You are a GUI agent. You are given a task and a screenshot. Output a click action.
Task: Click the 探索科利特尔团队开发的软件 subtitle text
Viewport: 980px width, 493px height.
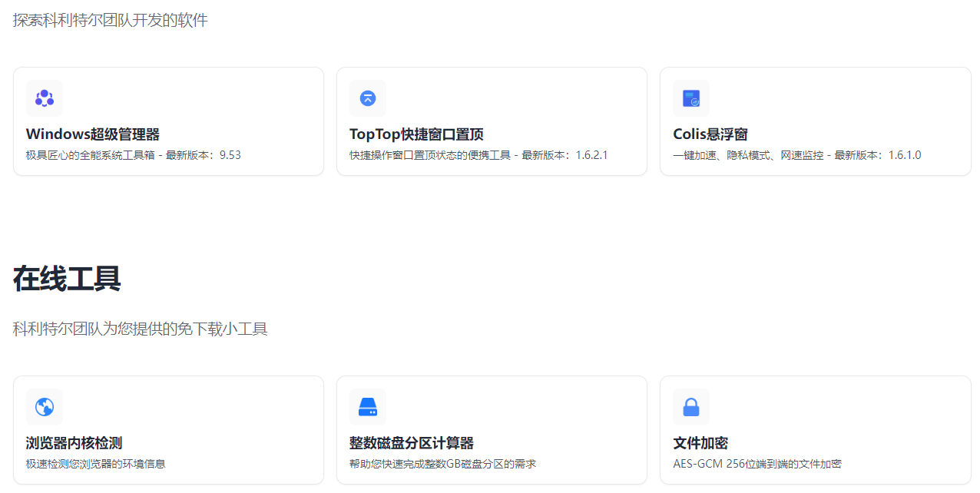[111, 21]
